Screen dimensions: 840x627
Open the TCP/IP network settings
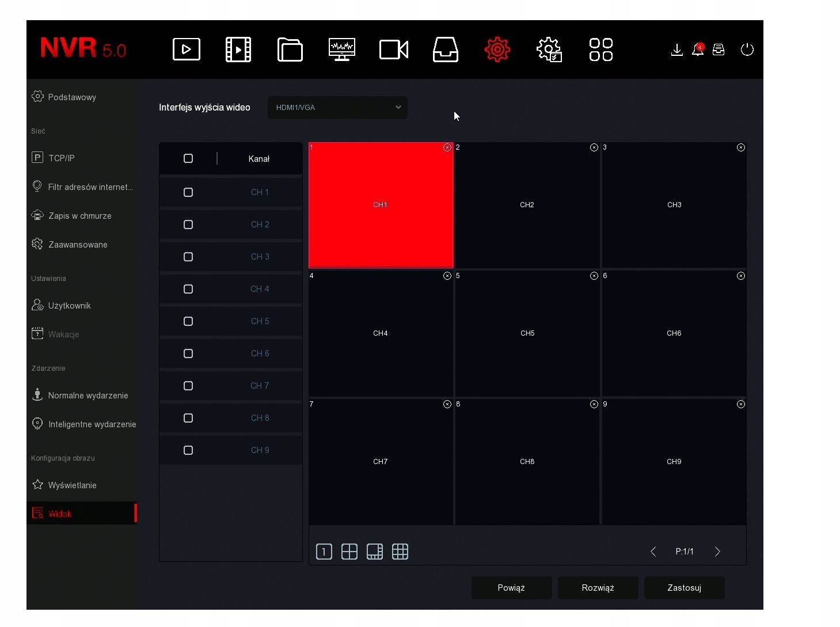coord(62,158)
